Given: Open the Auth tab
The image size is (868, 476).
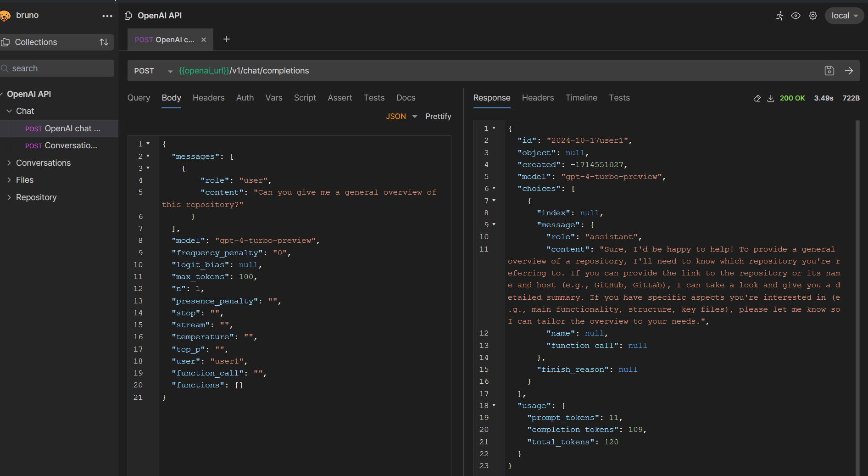Looking at the screenshot, I should click(245, 98).
